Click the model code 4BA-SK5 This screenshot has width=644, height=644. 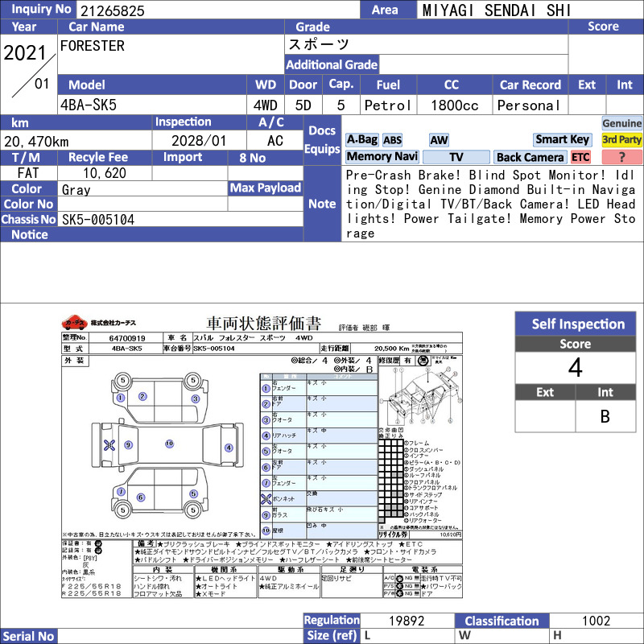click(89, 105)
